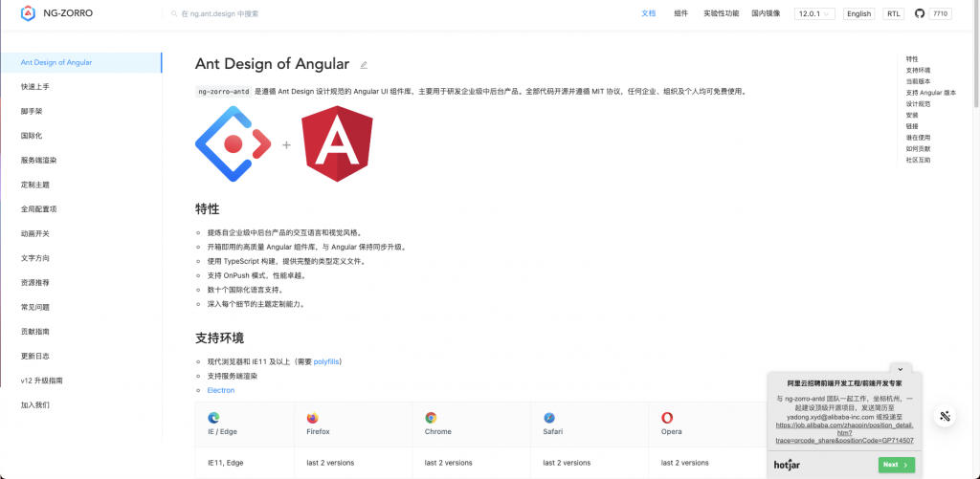Switch language with the English button
Screen dimensions: 980x479
click(858, 13)
